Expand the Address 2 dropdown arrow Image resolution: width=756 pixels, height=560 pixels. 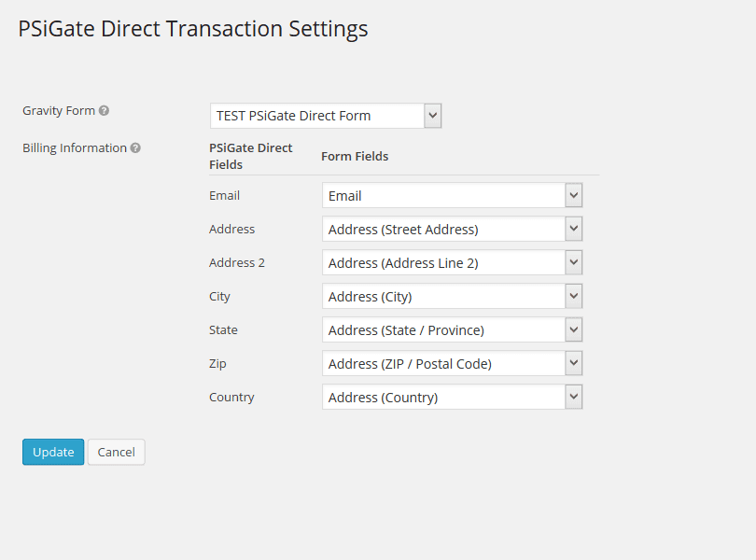pos(574,262)
